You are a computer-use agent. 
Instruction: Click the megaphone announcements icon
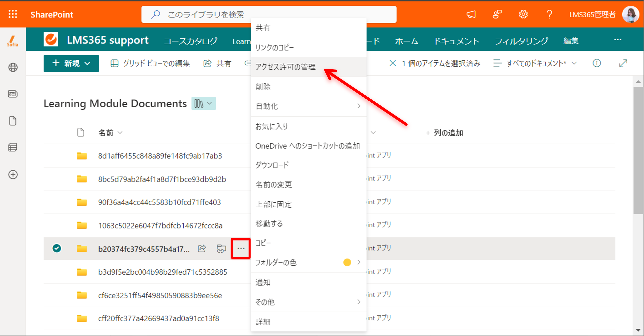click(471, 14)
